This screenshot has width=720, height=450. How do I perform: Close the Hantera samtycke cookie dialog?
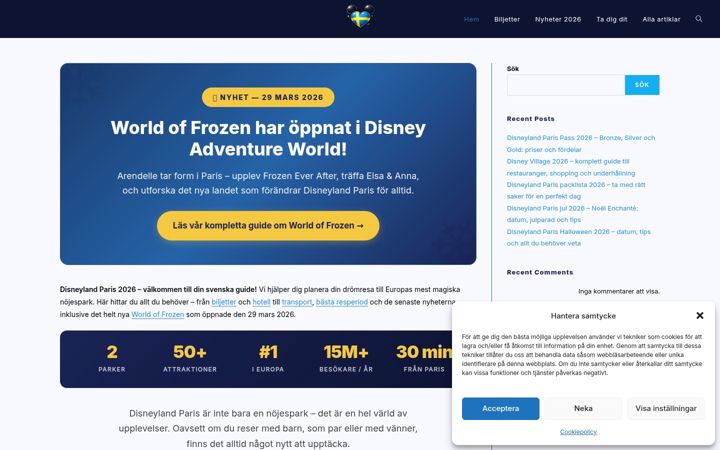click(x=699, y=315)
